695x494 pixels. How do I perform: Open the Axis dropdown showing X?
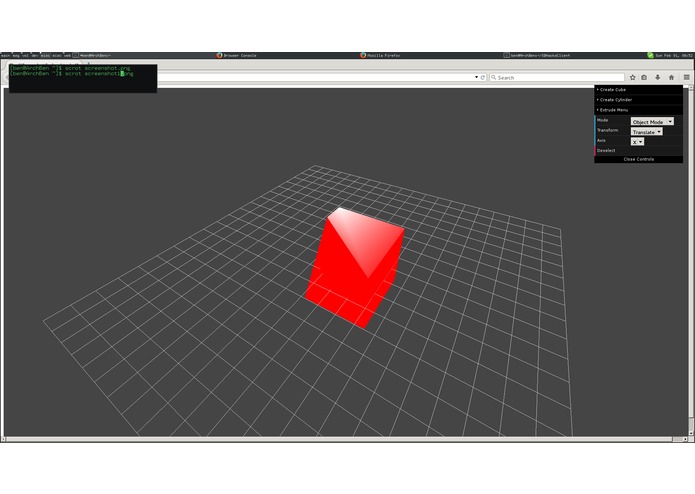click(x=637, y=142)
